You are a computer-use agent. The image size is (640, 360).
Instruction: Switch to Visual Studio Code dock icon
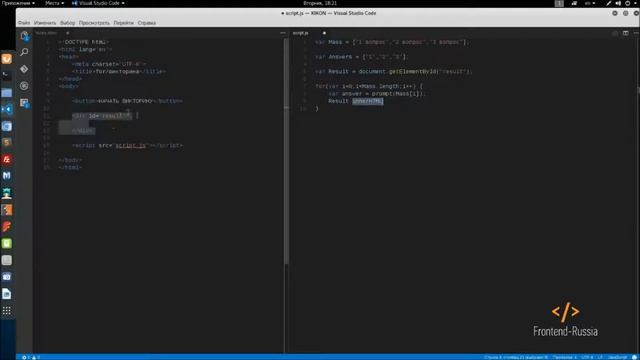point(7,109)
